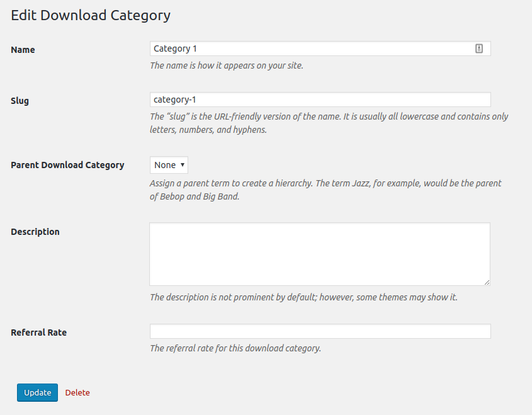Click the autofill icon inside Name field
The height and width of the screenshot is (415, 532).
[x=478, y=48]
